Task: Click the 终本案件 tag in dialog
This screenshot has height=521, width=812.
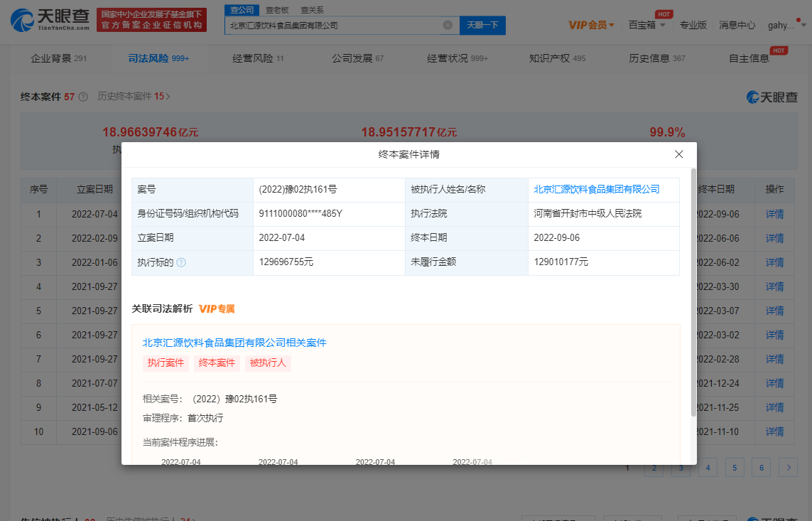Action: [x=217, y=363]
